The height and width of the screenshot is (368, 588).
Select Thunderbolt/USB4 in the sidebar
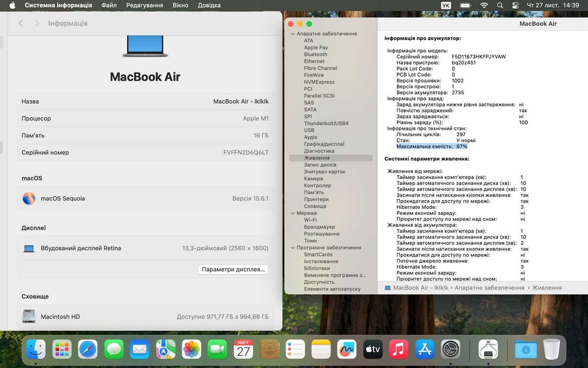(326, 123)
